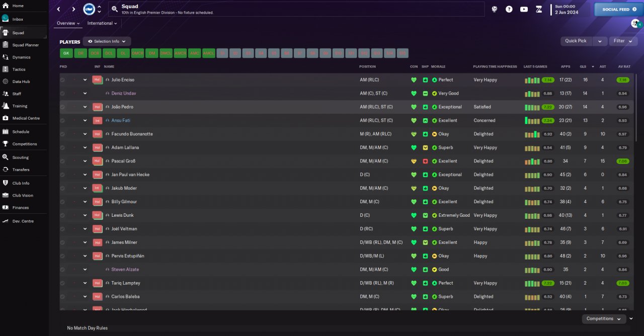The image size is (644, 336).
Task: Open club switcher arrows beside badge
Action: tap(99, 9)
